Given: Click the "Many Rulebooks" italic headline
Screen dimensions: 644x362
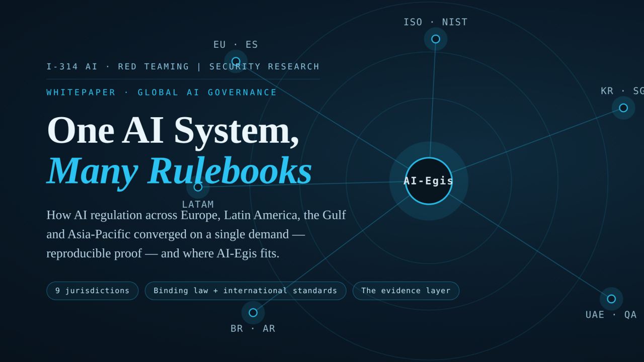Looking at the screenshot, I should (180, 171).
